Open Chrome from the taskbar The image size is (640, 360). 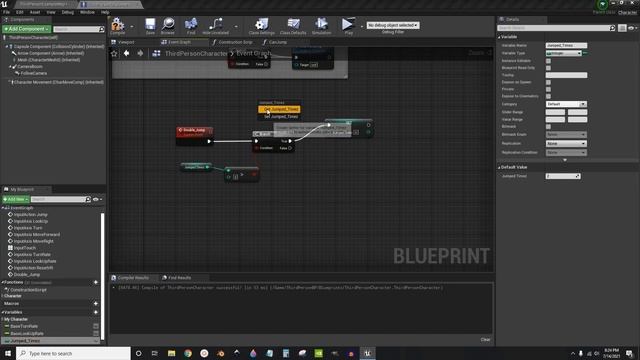tap(188, 353)
